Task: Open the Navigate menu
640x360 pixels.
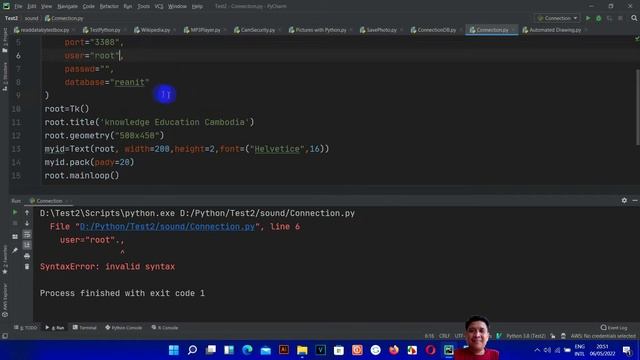Action: coord(67,6)
